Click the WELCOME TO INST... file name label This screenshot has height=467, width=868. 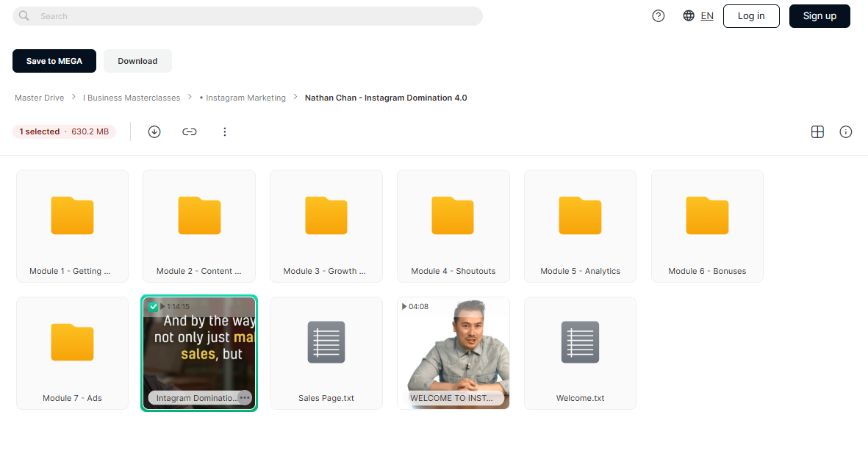452,398
